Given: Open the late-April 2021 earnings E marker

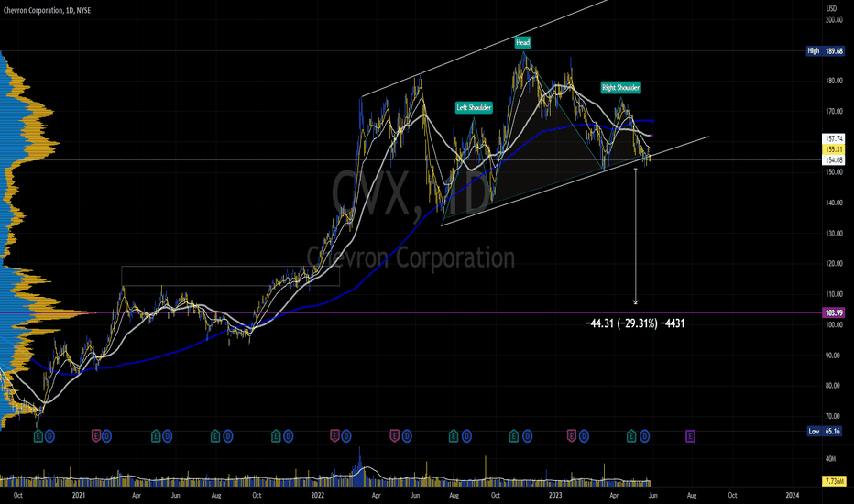Looking at the screenshot, I should pyautogui.click(x=156, y=436).
